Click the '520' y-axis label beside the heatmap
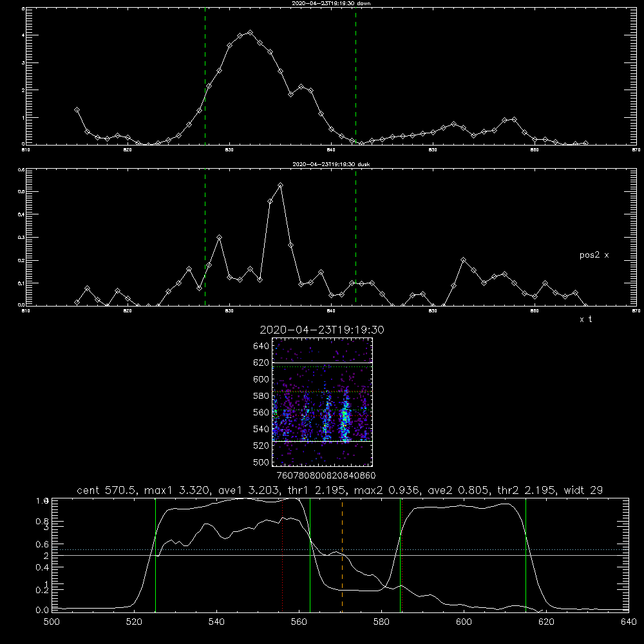 261,446
